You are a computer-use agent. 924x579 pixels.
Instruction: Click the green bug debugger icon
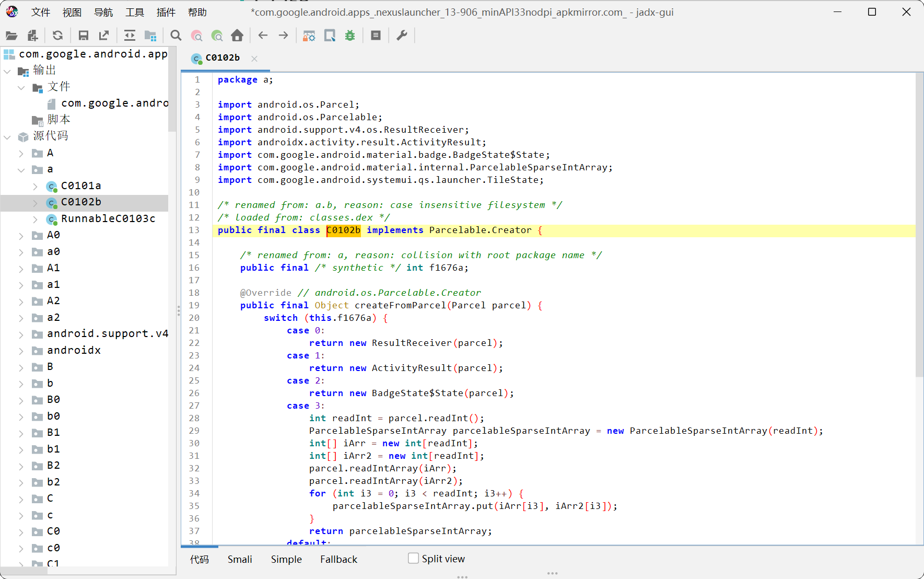350,36
